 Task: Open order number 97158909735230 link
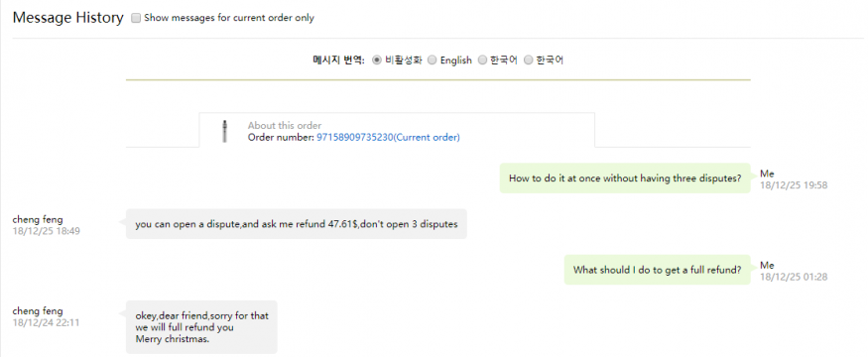click(388, 137)
